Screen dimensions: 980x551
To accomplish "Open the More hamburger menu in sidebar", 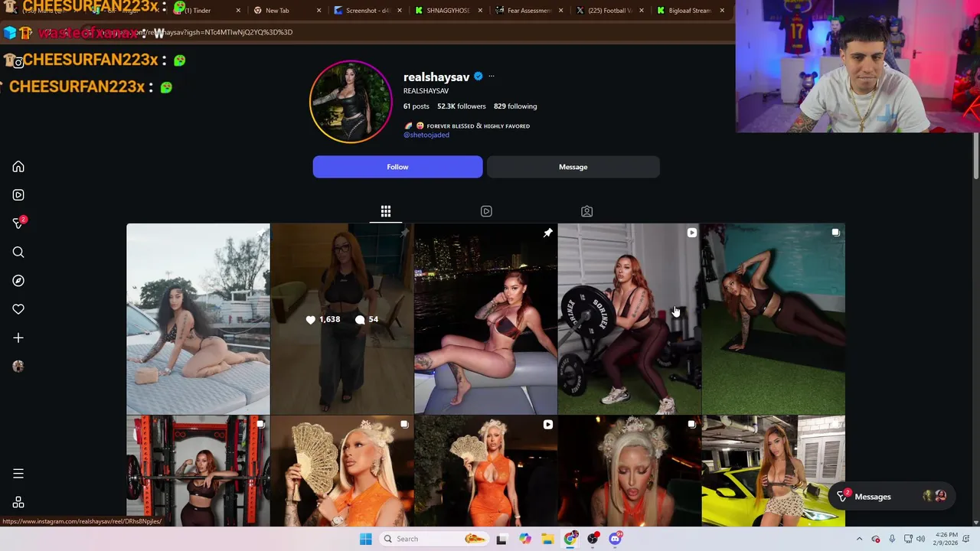I will [18, 474].
